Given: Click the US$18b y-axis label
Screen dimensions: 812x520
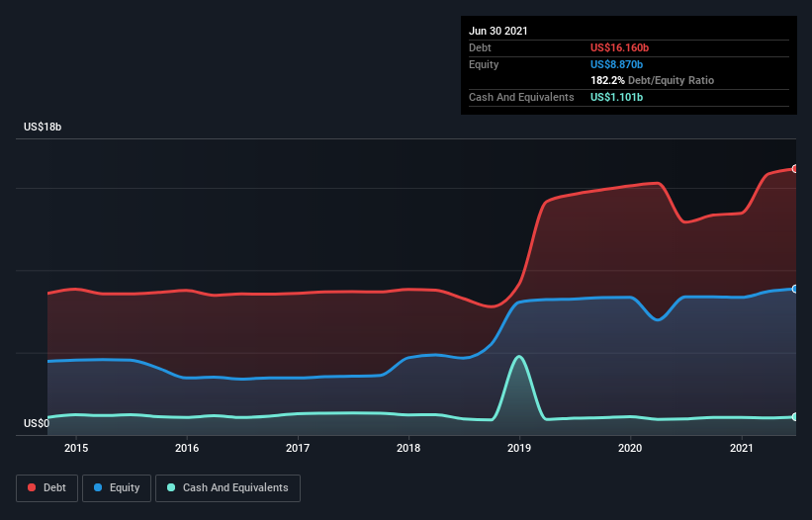Looking at the screenshot, I should (x=43, y=127).
